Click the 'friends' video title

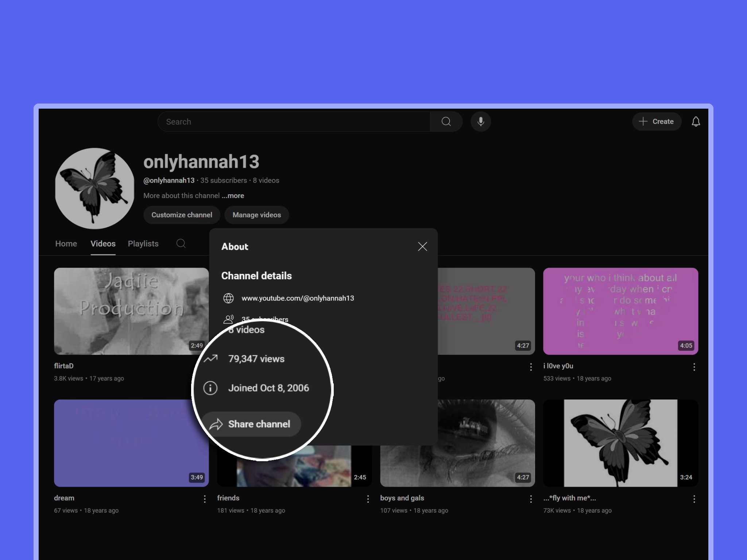tap(228, 498)
